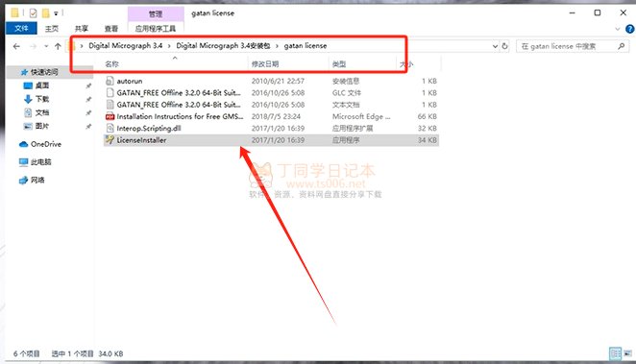Click the Properties quick access toolbar icon
Viewport: 636px width, 364px height.
coord(33,13)
